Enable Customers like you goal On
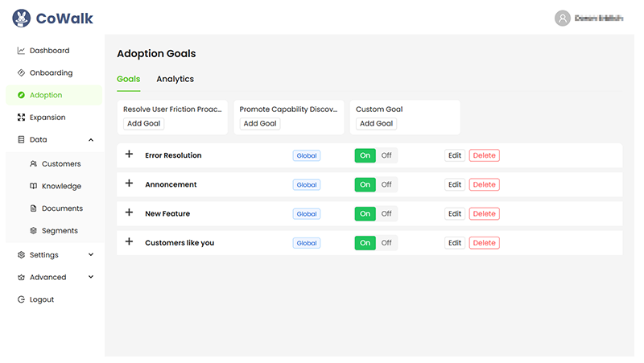Image resolution: width=644 pixels, height=363 pixels. coord(365,243)
